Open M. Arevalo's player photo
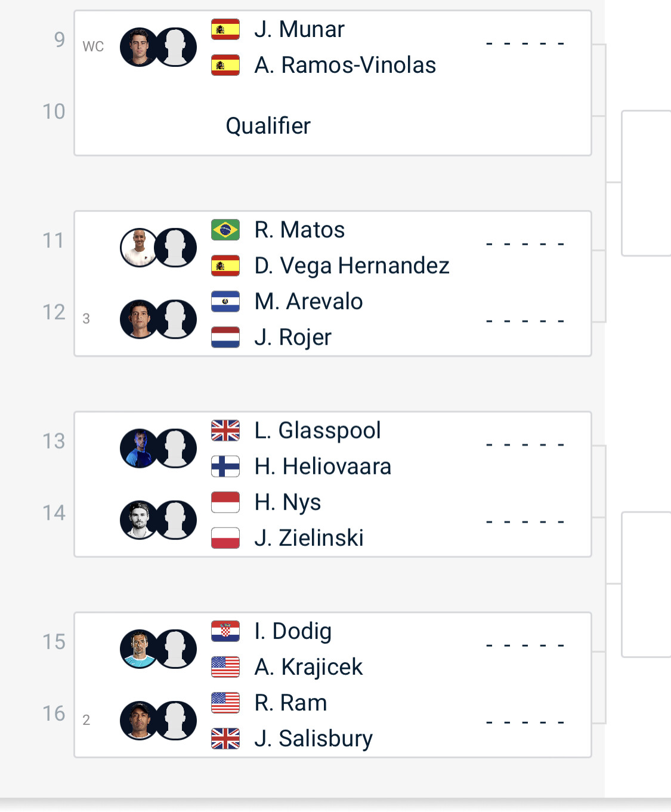 139,319
